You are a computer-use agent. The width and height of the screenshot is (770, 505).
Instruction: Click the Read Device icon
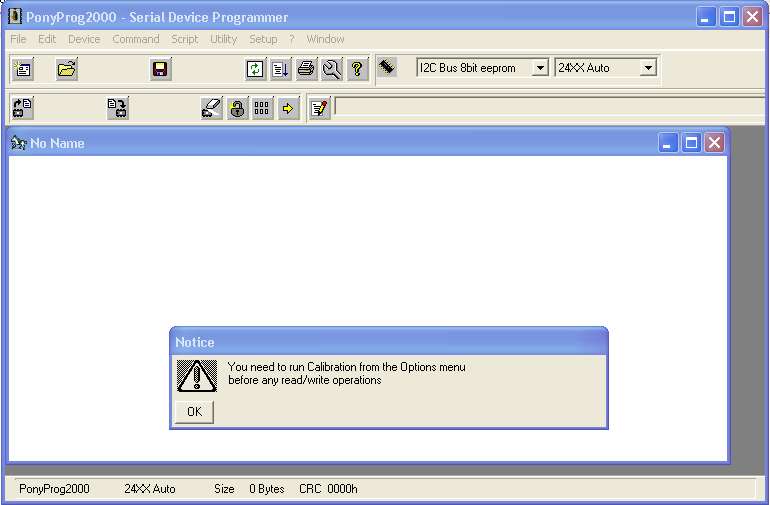click(x=23, y=108)
